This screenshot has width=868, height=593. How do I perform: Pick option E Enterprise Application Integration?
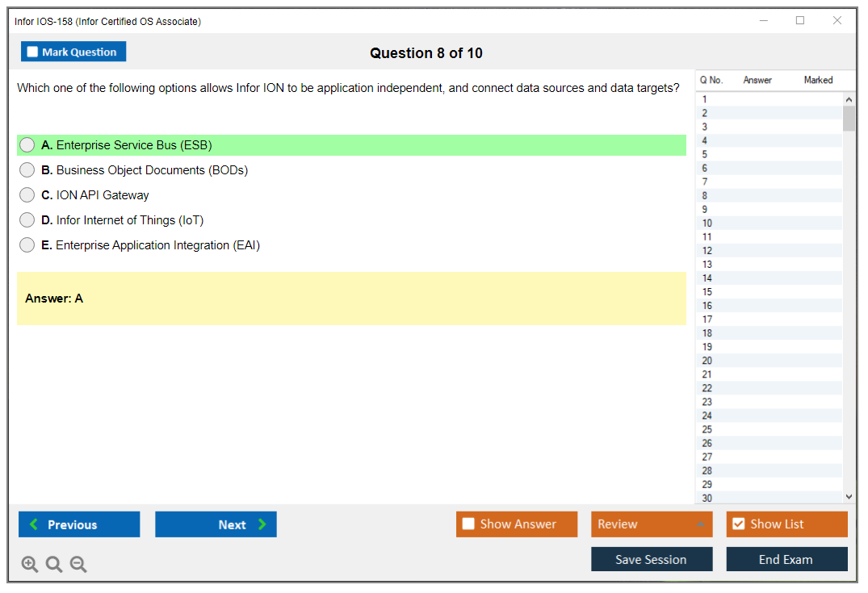27,245
